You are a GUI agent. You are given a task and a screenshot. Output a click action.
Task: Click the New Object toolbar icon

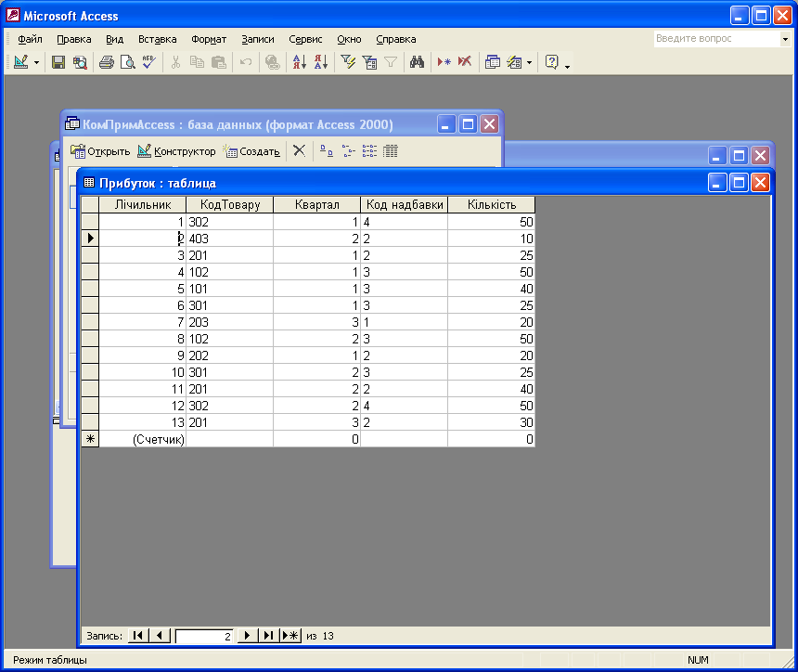514,62
